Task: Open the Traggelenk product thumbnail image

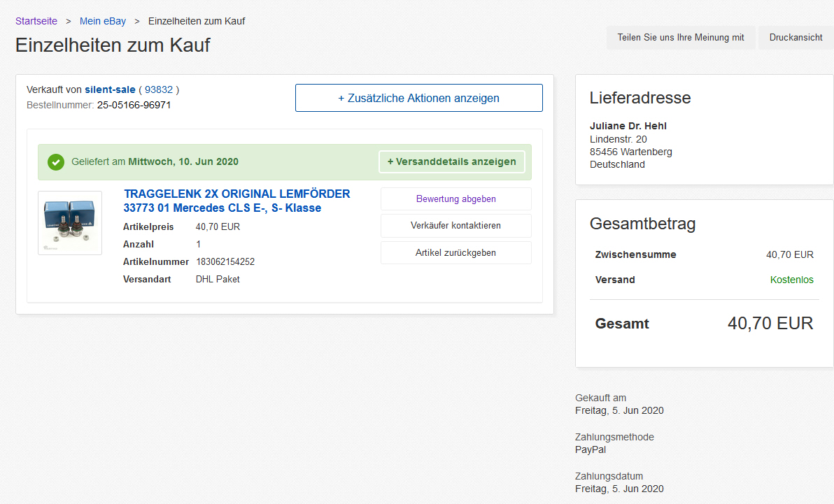Action: 70,223
